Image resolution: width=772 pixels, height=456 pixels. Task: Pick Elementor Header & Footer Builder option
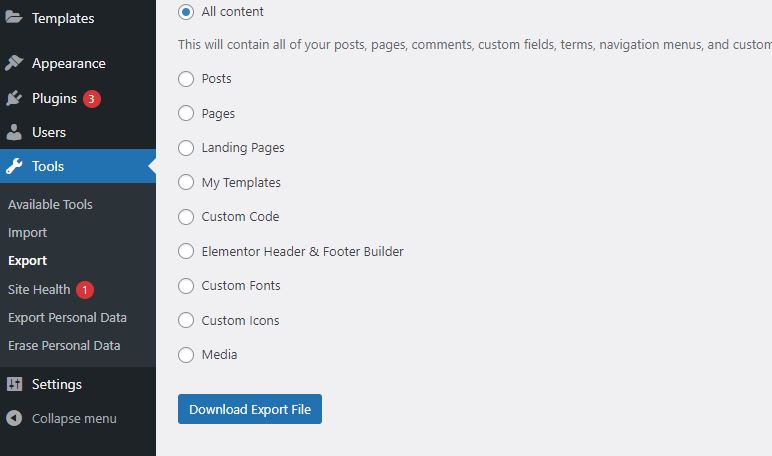[x=186, y=251]
